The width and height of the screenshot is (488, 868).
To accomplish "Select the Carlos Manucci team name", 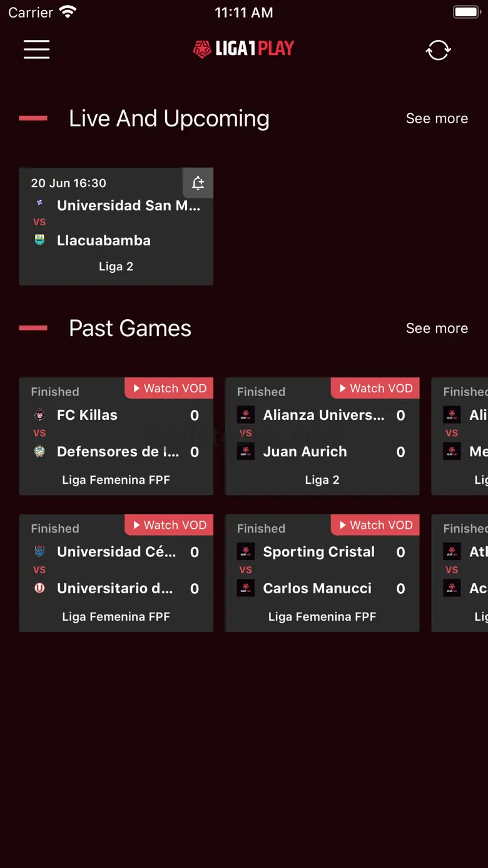I will (x=317, y=588).
